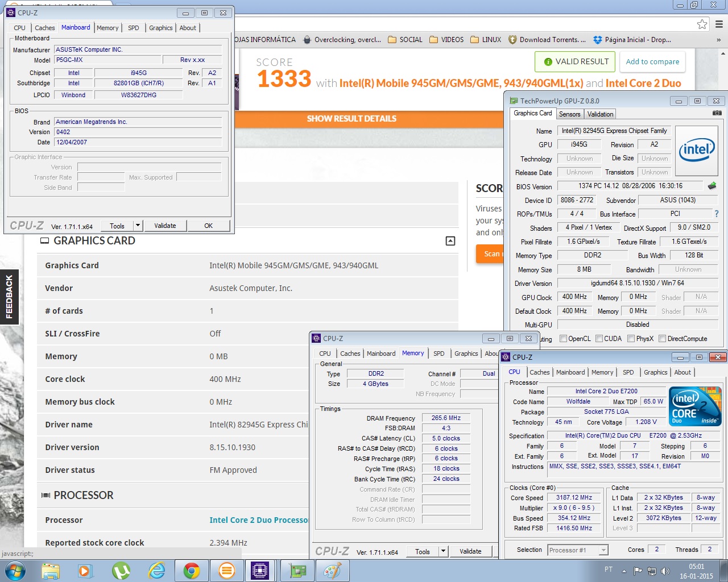
Task: Click the GPU-Z Name field value
Action: (614, 131)
